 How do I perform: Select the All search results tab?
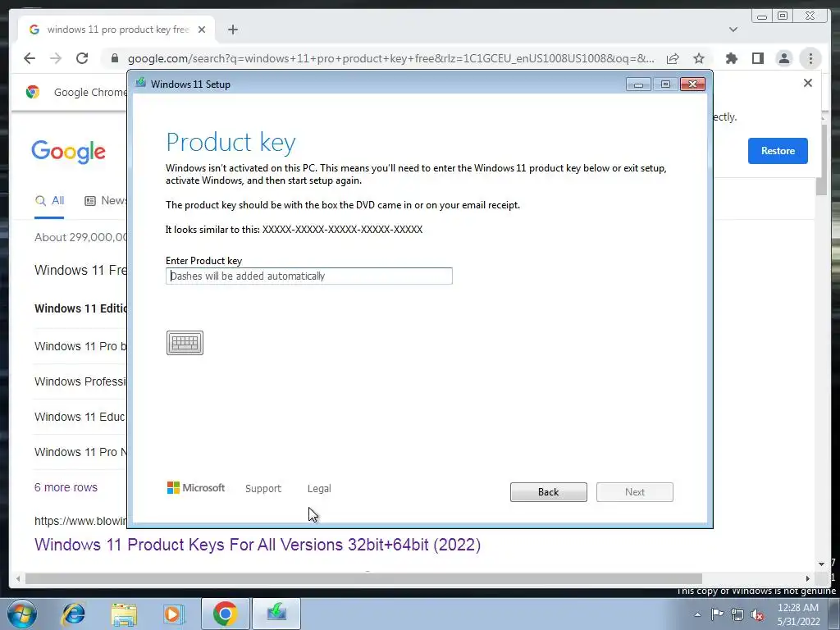click(49, 201)
